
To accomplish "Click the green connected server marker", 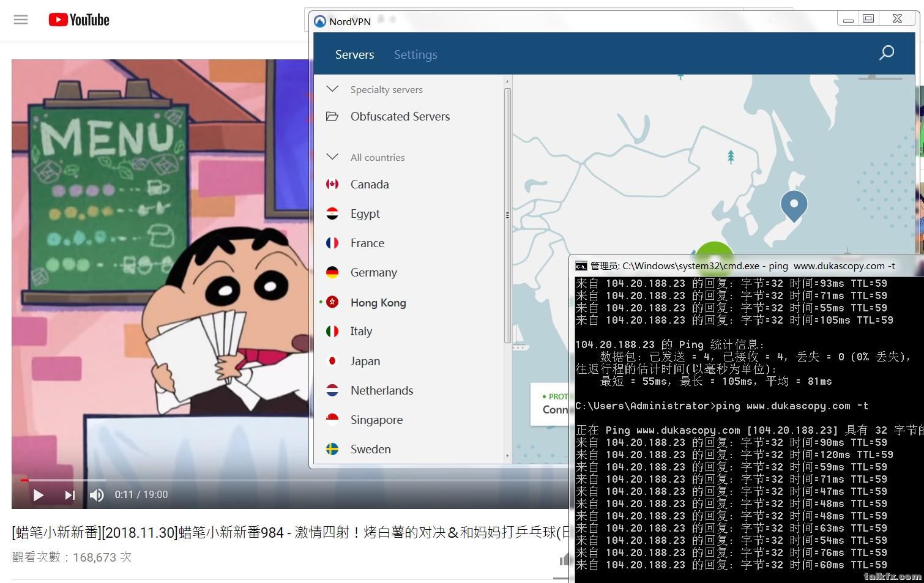I will (x=714, y=249).
